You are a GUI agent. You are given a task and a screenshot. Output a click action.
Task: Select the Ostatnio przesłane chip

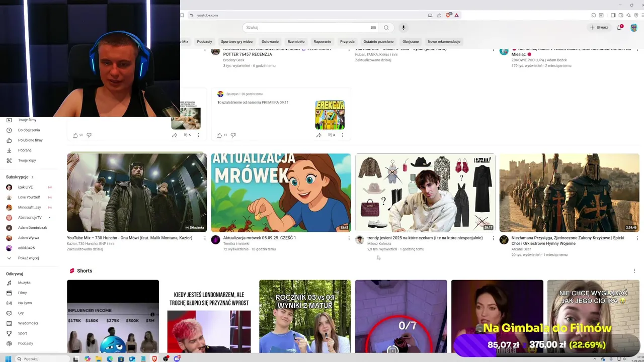(x=378, y=42)
